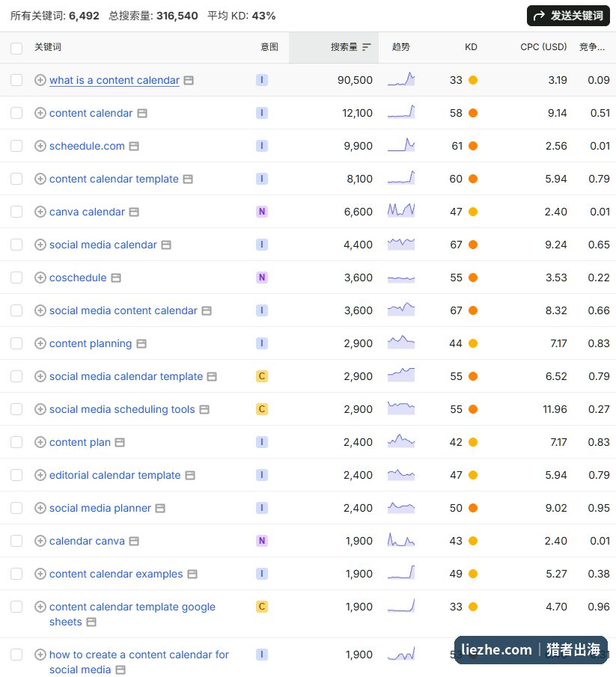
Task: Open SERP icon for 'content calendar' row
Action: (142, 113)
